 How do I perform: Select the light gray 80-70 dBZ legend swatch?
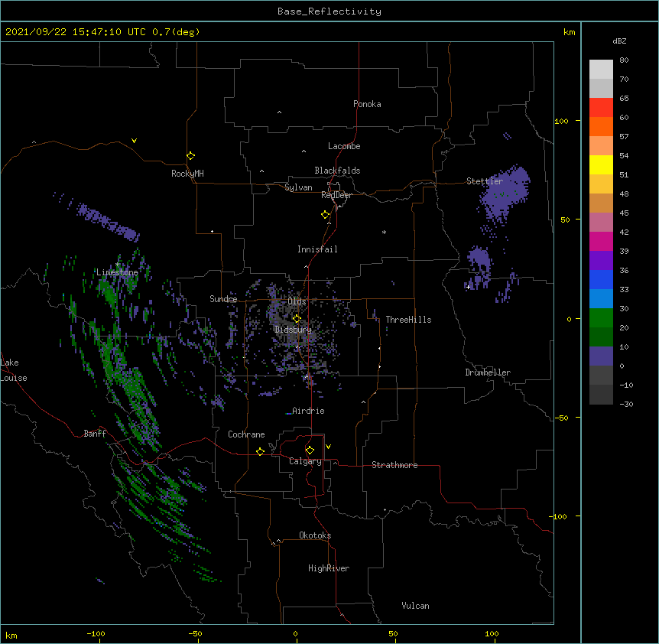click(601, 70)
